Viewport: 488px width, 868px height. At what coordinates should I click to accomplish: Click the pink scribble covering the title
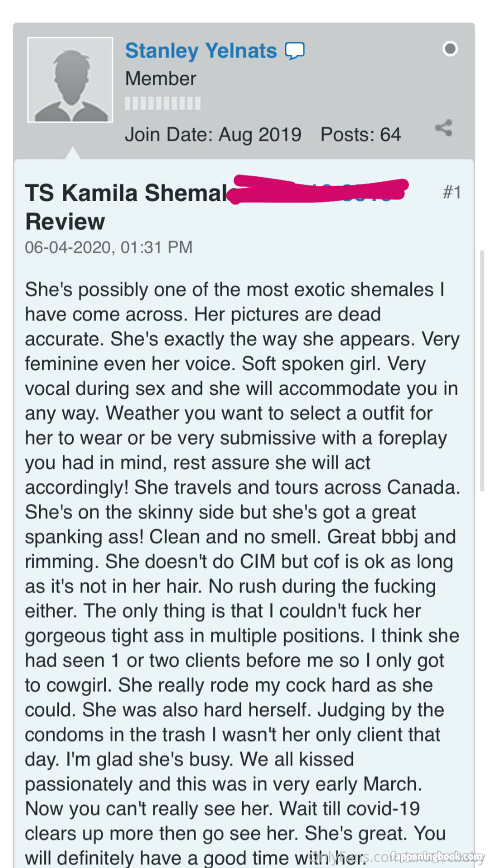[x=316, y=189]
